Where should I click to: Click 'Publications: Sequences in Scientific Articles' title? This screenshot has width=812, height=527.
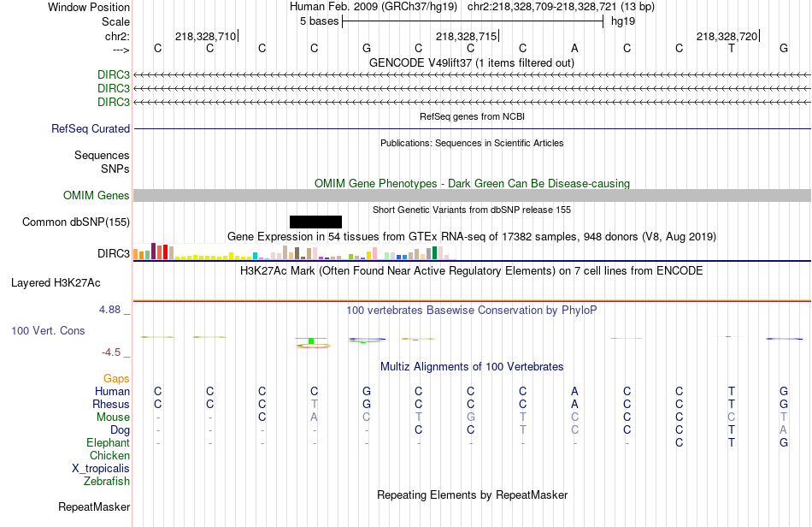pos(472,143)
